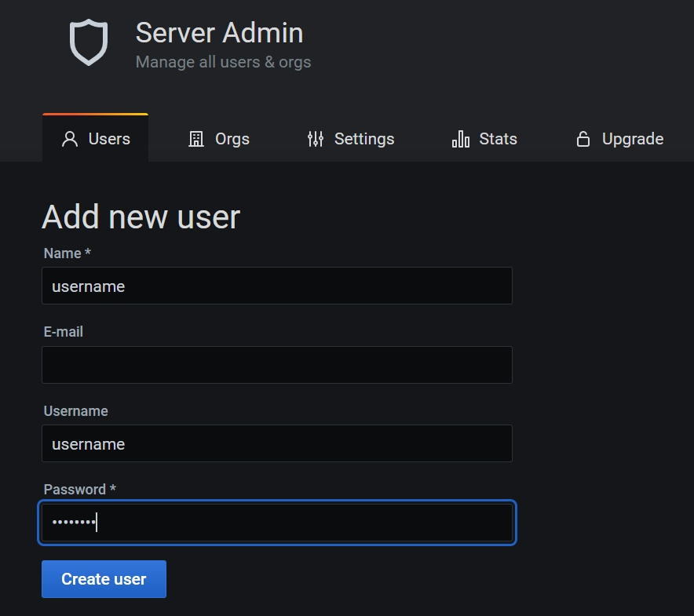Click the Password input field

point(277,522)
